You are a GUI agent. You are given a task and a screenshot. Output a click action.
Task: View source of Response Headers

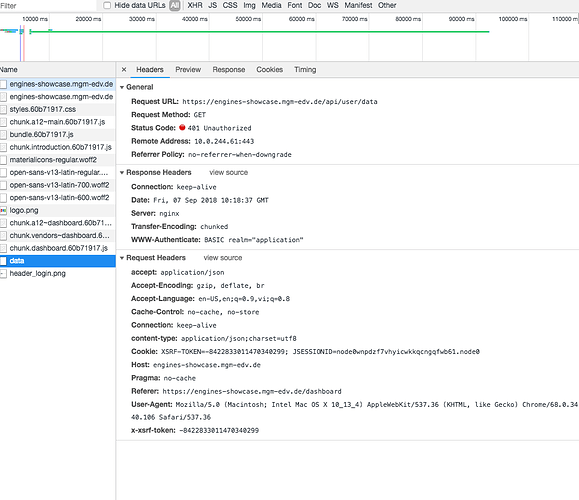coord(229,172)
